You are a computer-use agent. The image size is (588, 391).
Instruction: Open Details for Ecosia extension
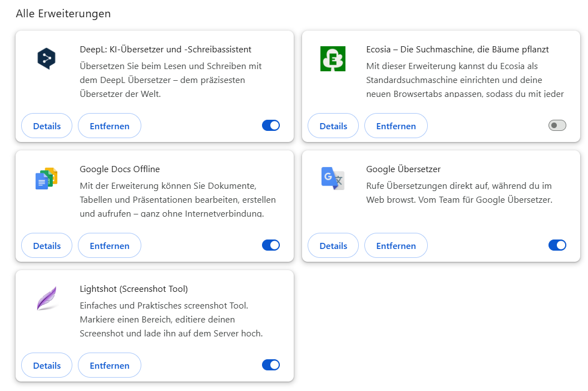tap(333, 126)
